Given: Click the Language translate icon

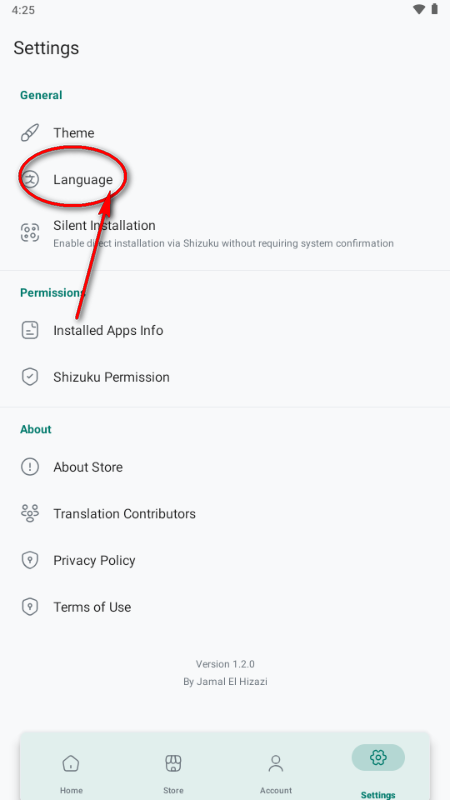Looking at the screenshot, I should click(x=31, y=179).
